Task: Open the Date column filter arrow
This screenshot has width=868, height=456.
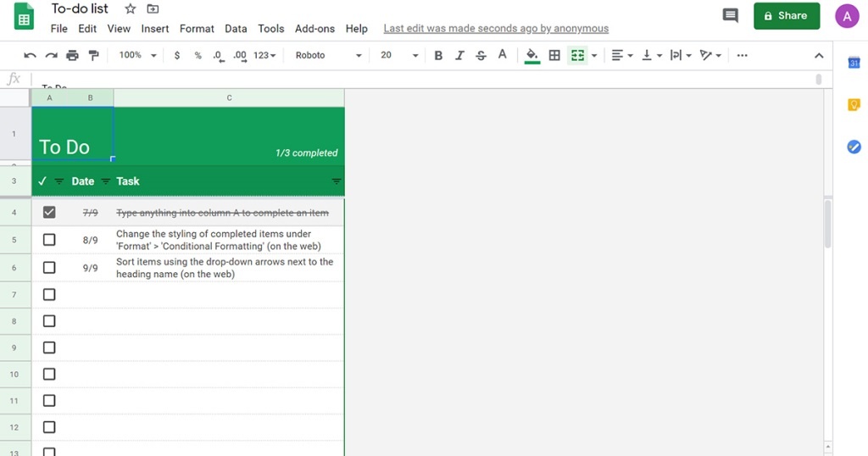Action: 106,181
